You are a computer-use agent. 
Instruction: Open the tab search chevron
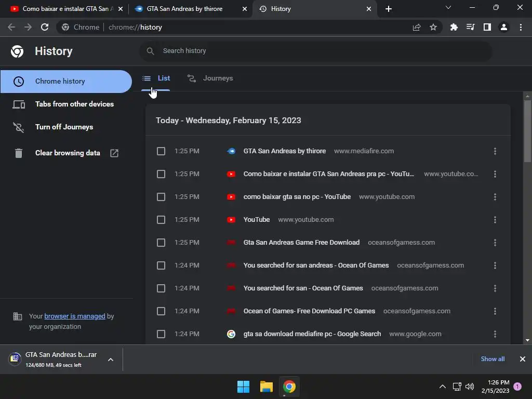tap(448, 7)
